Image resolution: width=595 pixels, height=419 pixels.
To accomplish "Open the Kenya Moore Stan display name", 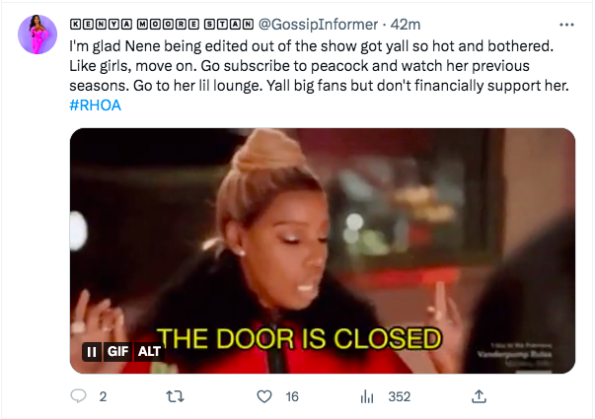I will (x=162, y=25).
